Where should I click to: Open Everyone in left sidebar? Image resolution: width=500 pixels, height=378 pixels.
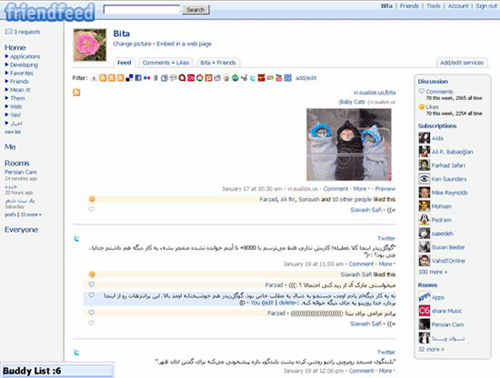[x=21, y=230]
